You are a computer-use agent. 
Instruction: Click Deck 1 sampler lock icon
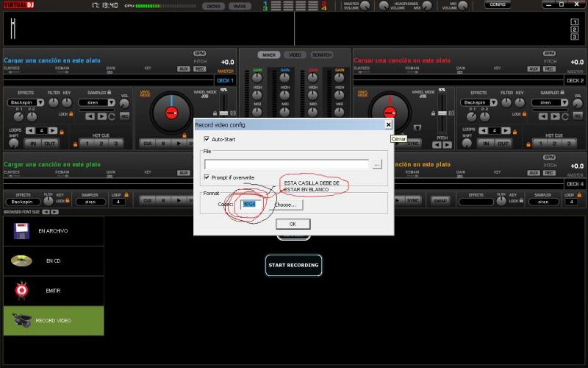point(109,92)
